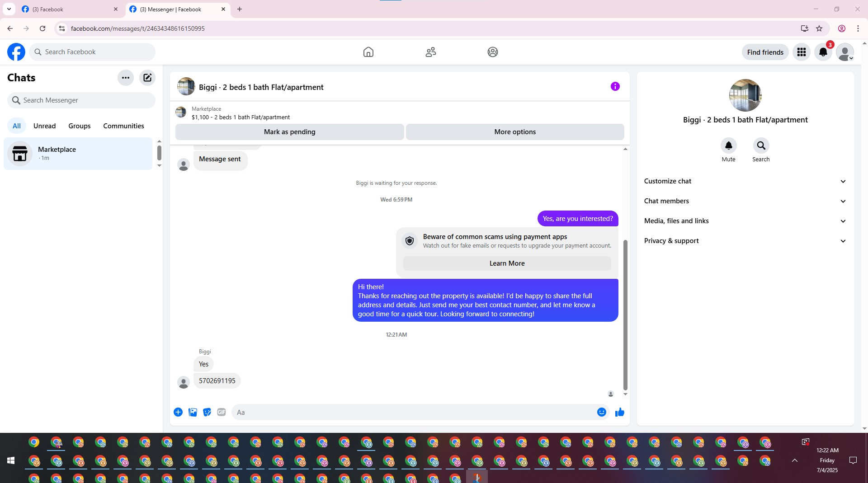Select the Communities chats filter
This screenshot has height=483, width=868.
click(x=124, y=126)
